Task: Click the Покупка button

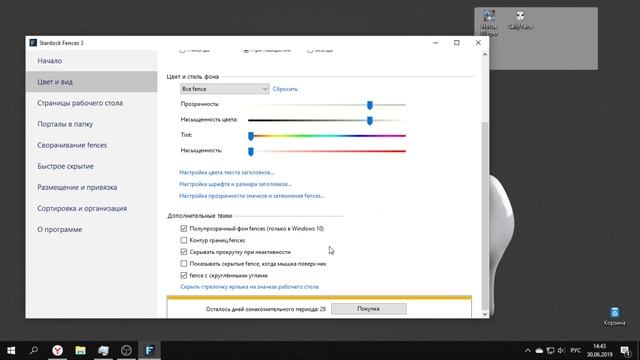Action: (369, 309)
